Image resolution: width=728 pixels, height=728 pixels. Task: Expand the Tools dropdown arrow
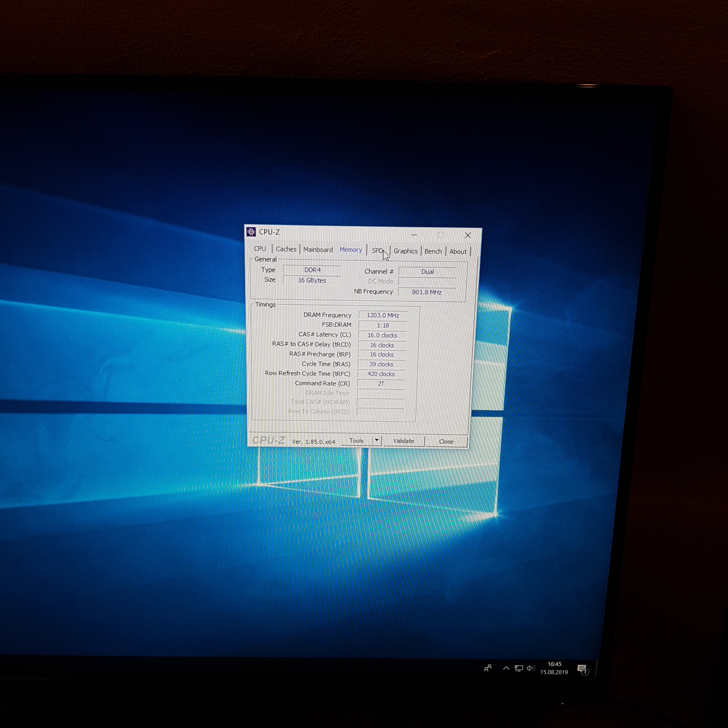pos(377,440)
